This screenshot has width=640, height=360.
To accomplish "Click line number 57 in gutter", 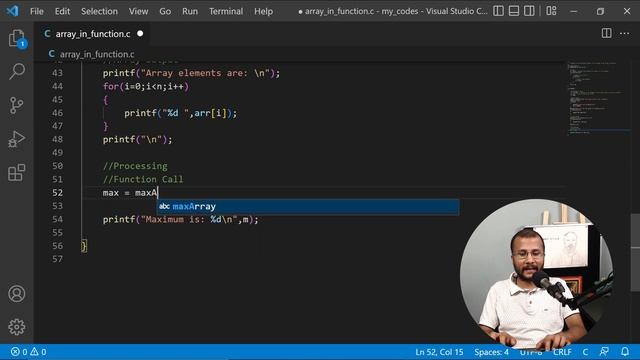I will pos(58,259).
